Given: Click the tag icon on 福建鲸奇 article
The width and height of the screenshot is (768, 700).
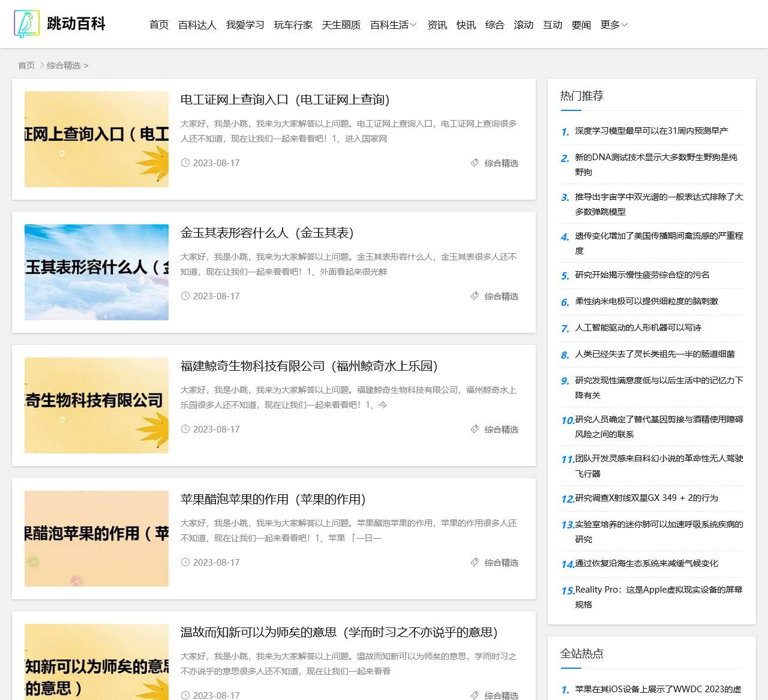Looking at the screenshot, I should tap(474, 429).
